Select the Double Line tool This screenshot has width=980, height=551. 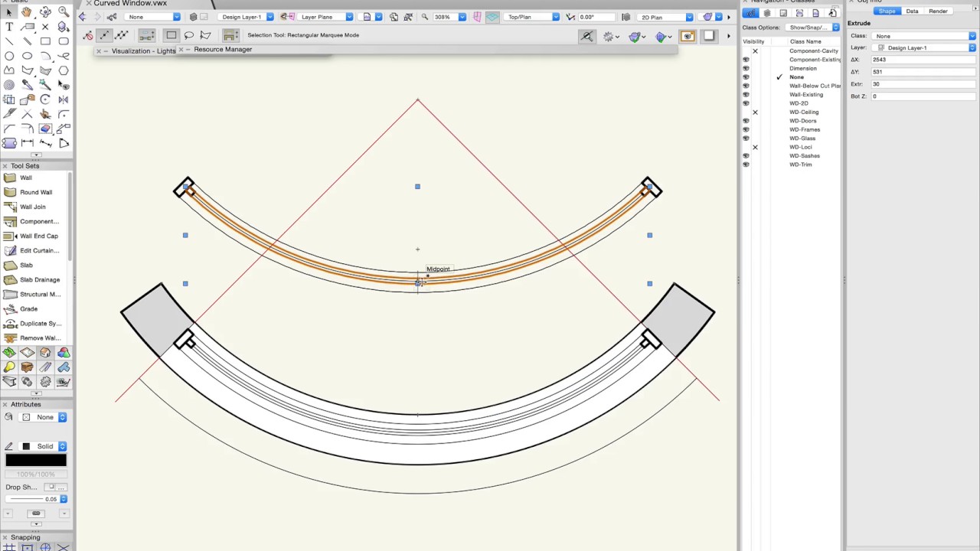pyautogui.click(x=27, y=41)
